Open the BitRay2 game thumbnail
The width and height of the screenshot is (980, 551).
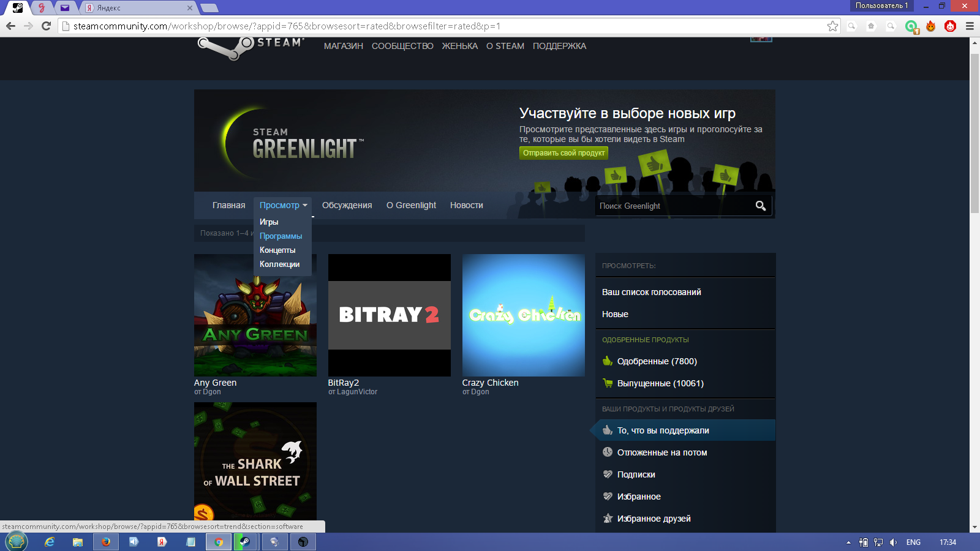pyautogui.click(x=390, y=315)
